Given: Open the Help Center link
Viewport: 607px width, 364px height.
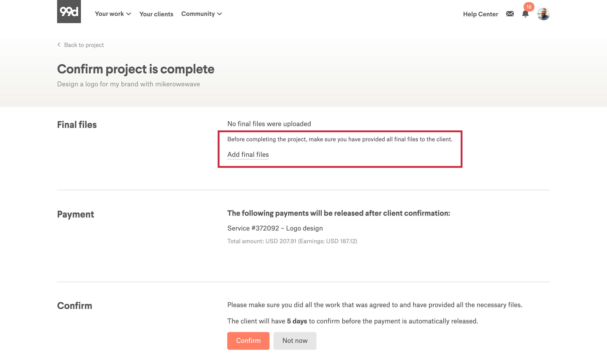Looking at the screenshot, I should click(x=480, y=14).
